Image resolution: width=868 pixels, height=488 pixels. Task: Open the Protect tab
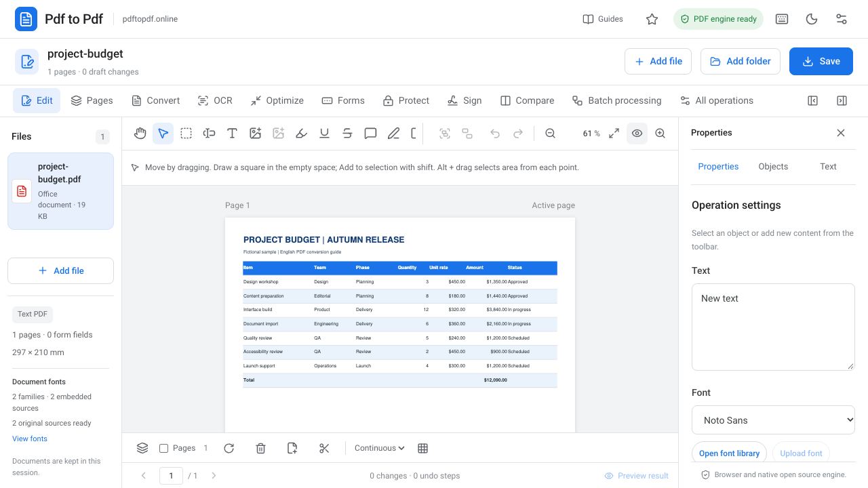[x=406, y=100]
